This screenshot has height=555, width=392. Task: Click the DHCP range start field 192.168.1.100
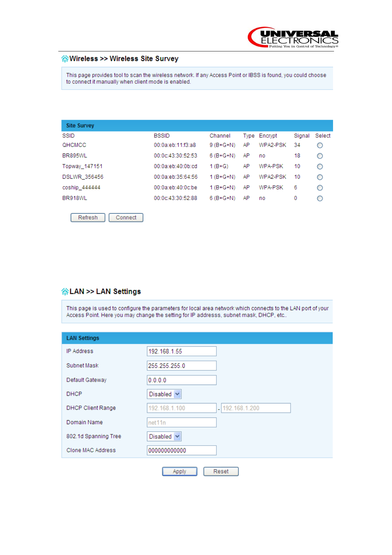[x=182, y=408]
